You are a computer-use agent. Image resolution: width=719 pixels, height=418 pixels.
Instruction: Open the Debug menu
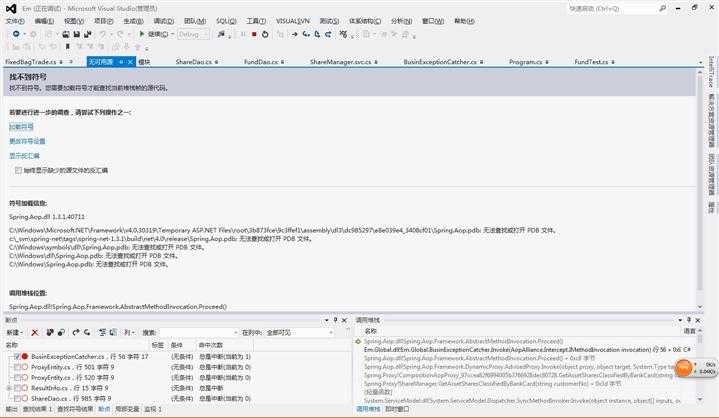point(164,21)
